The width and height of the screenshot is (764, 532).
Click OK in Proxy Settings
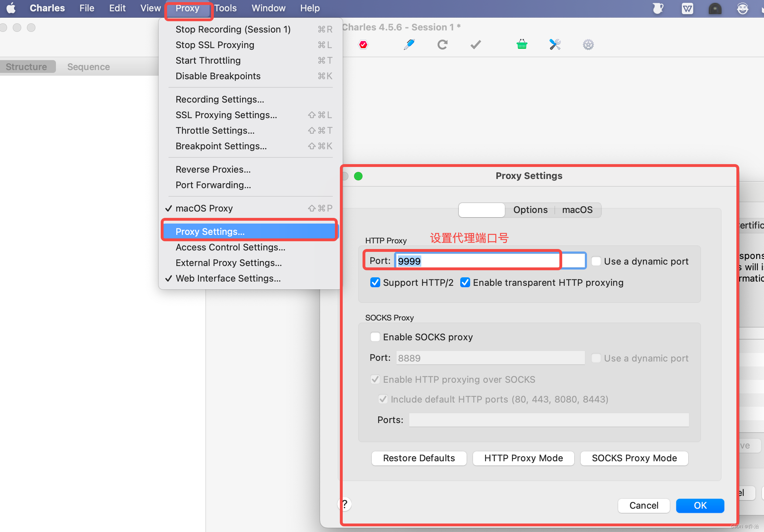point(700,505)
